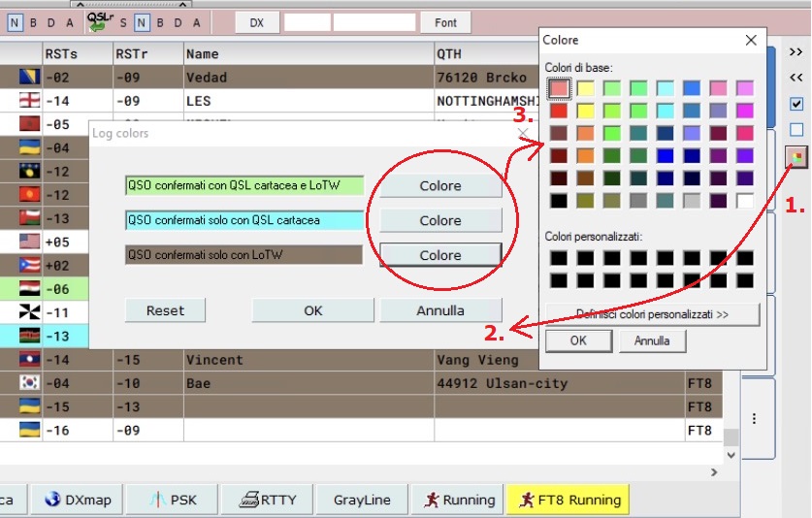Click the South Korea flag in the Bae row
This screenshot has width=812, height=518.
[x=29, y=383]
